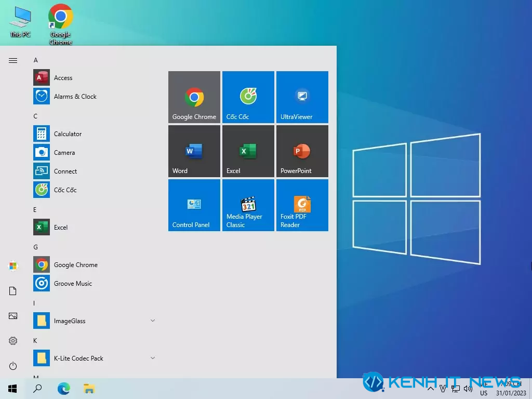Image resolution: width=532 pixels, height=399 pixels.
Task: Click the Windows Start button
Action: (x=12, y=389)
